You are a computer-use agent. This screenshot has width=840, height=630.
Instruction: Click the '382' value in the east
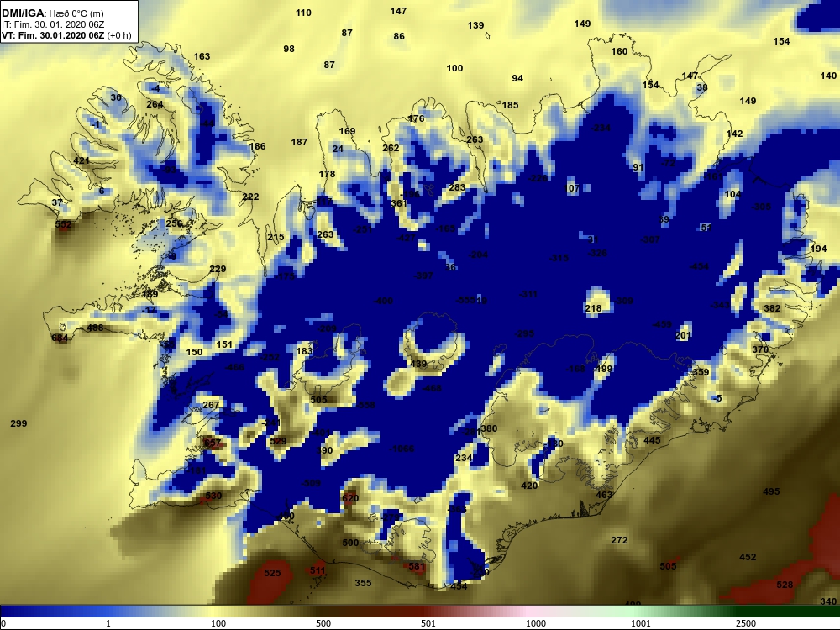click(772, 308)
